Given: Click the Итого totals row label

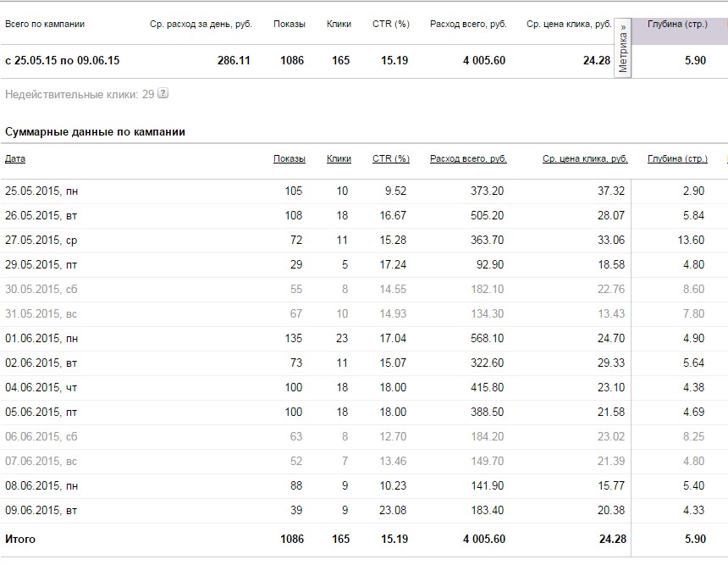Looking at the screenshot, I should click(20, 539).
